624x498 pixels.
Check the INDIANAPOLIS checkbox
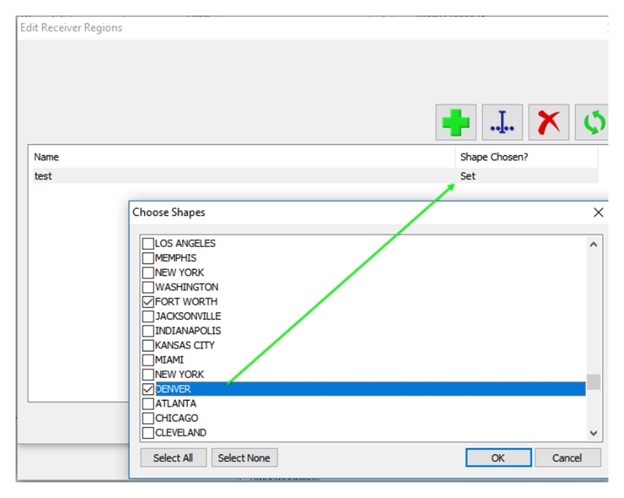(x=148, y=330)
